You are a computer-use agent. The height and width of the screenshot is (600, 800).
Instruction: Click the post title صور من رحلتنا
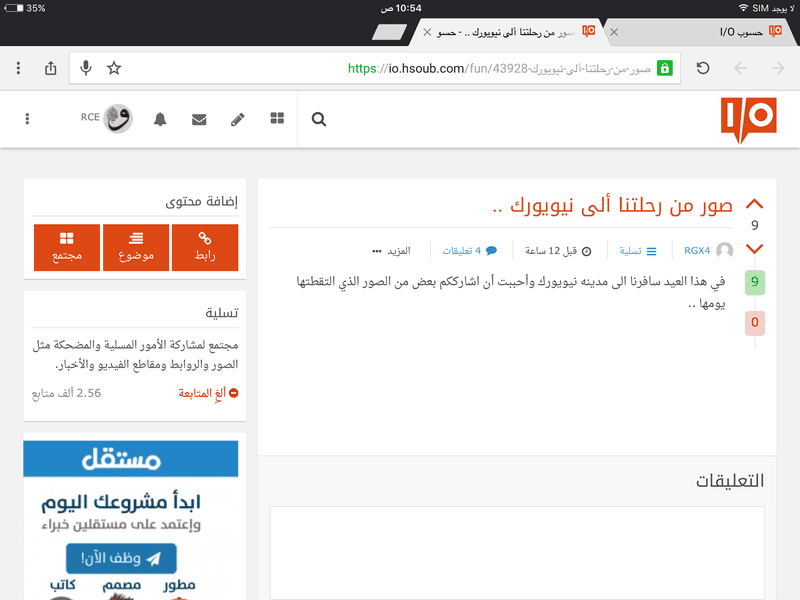pos(612,205)
